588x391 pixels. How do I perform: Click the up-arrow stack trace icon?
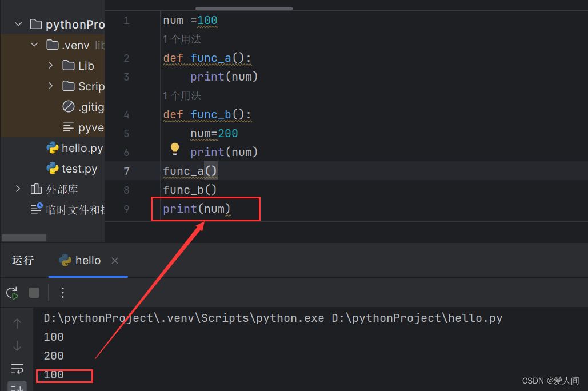[x=17, y=324]
